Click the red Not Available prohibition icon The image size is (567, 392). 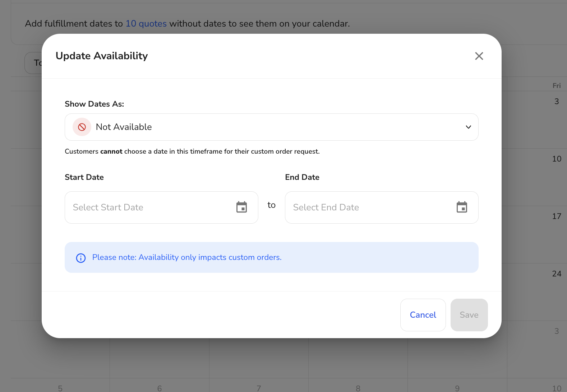(x=82, y=127)
